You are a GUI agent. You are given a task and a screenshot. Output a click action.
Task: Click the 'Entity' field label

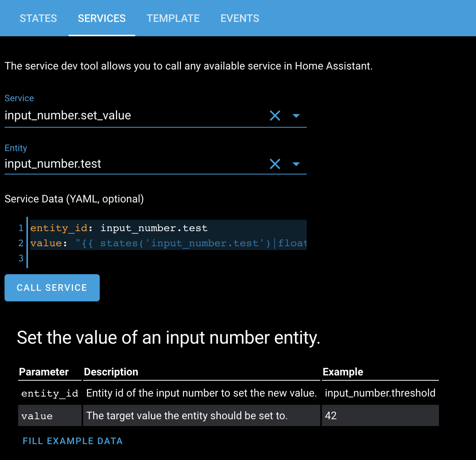[x=16, y=148]
